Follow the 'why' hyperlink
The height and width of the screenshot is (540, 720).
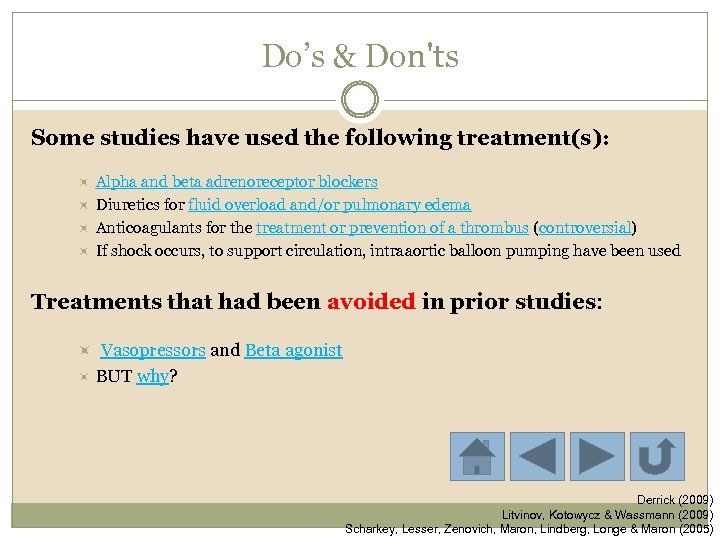(x=152, y=377)
